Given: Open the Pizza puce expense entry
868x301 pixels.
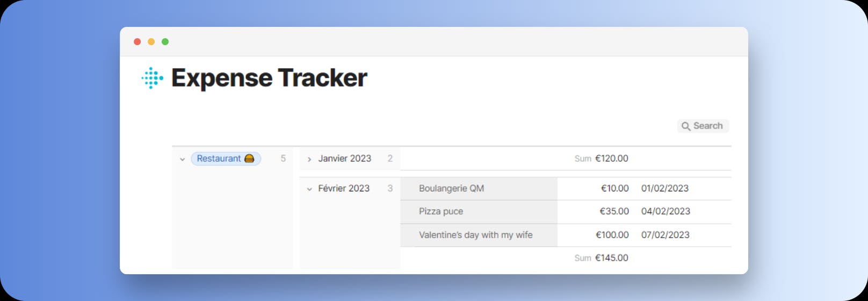Looking at the screenshot, I should pos(441,212).
